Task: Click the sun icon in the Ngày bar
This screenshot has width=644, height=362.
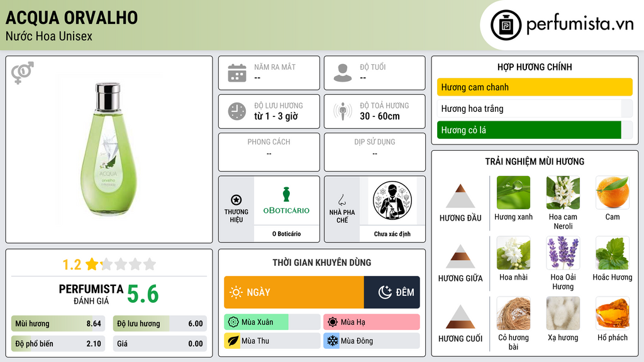Action: tap(236, 292)
